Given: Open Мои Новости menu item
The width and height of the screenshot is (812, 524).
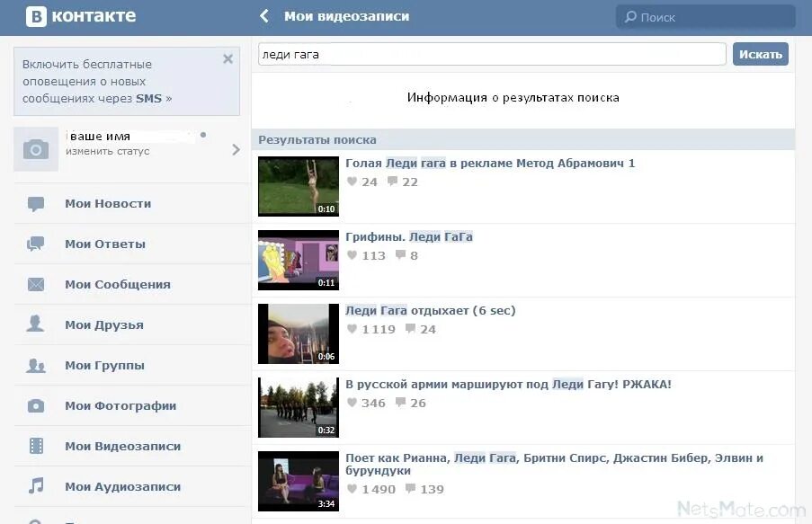Looking at the screenshot, I should pyautogui.click(x=132, y=204).
